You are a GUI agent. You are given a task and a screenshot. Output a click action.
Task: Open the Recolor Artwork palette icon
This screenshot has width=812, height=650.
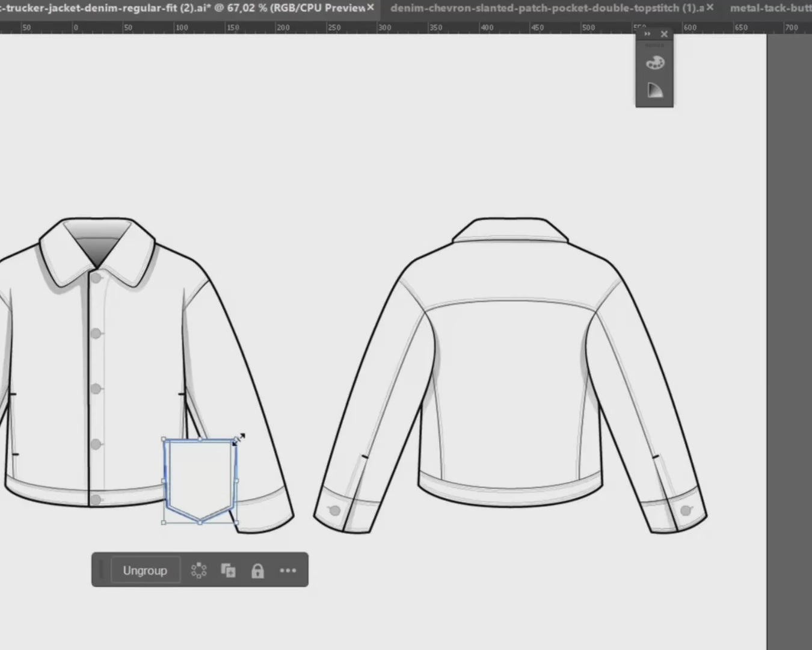coord(654,62)
